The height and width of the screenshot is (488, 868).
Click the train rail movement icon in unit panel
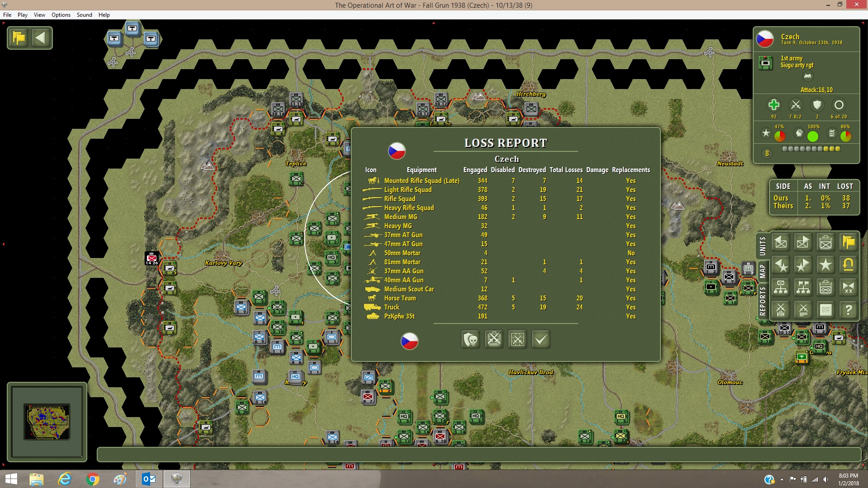pyautogui.click(x=808, y=76)
